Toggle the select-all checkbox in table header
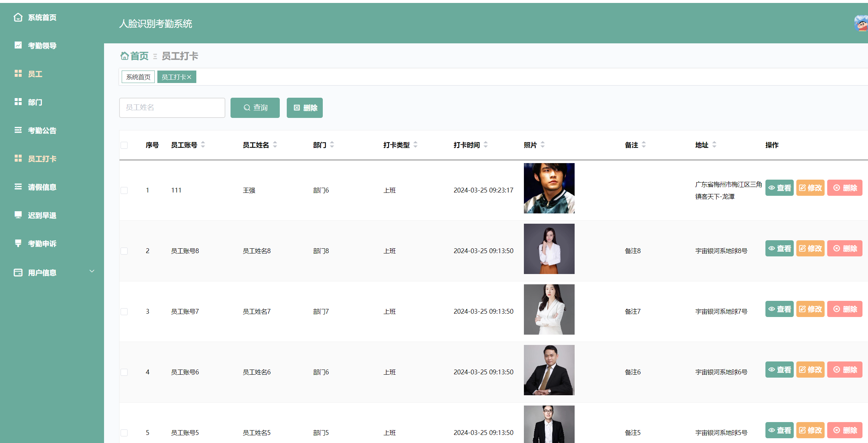This screenshot has width=868, height=443. pos(124,145)
